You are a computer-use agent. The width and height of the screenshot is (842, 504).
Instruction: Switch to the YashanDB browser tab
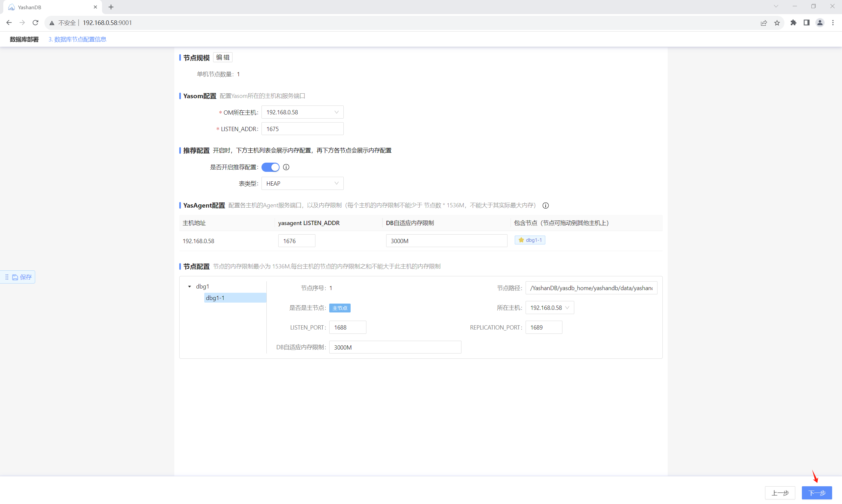[x=48, y=7]
